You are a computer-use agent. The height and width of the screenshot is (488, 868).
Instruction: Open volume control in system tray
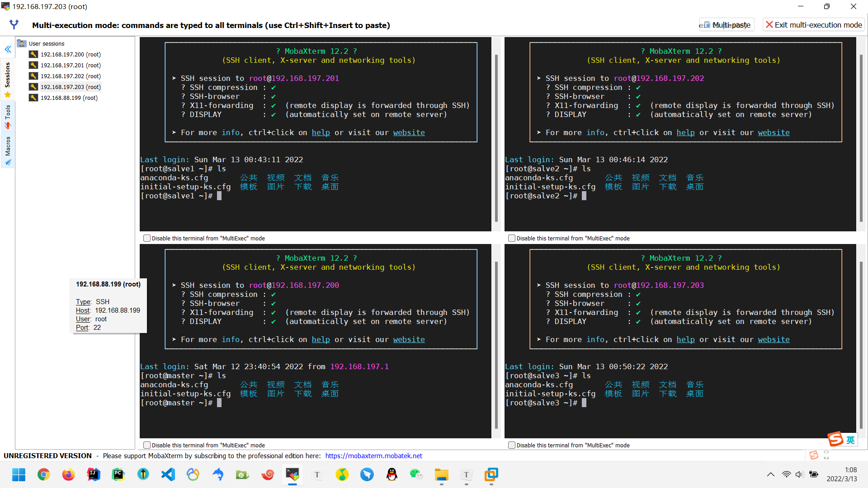(x=799, y=474)
